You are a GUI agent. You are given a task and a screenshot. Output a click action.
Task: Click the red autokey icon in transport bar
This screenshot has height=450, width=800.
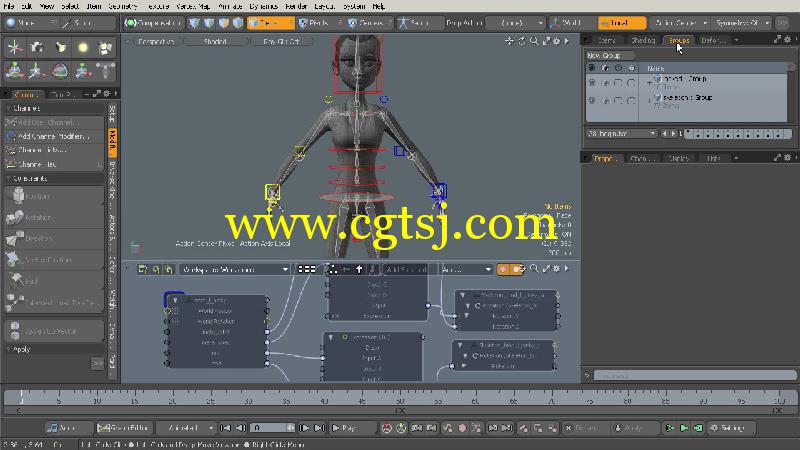[x=387, y=428]
